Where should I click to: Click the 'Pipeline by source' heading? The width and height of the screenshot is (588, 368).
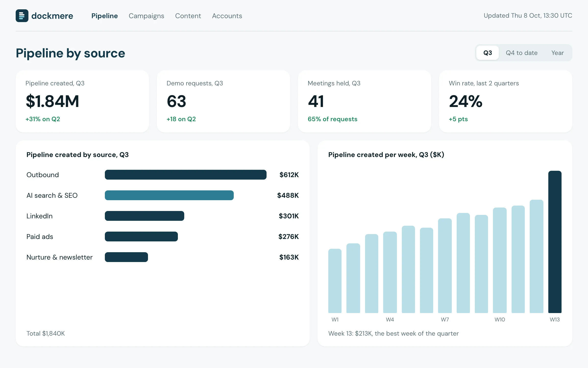point(71,53)
